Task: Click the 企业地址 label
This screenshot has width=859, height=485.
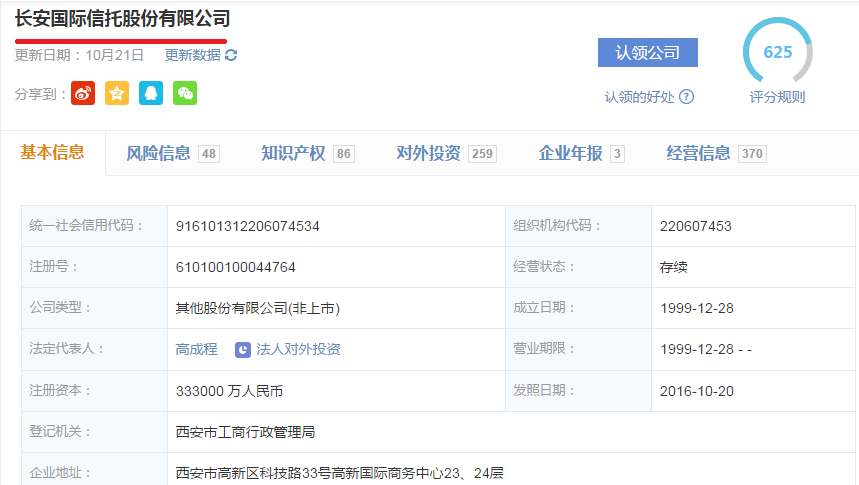Action: tap(60, 473)
